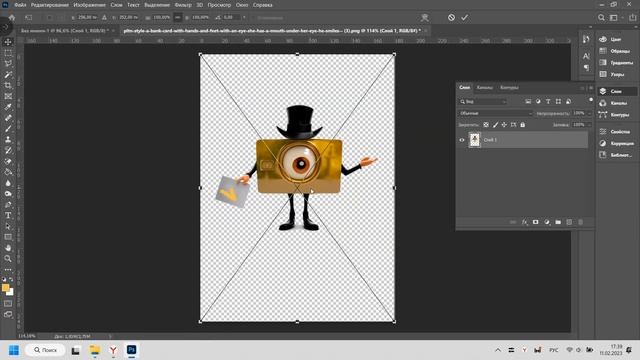Switch to the Контуры tab
Screen dimensions: 640x360
[x=509, y=88]
